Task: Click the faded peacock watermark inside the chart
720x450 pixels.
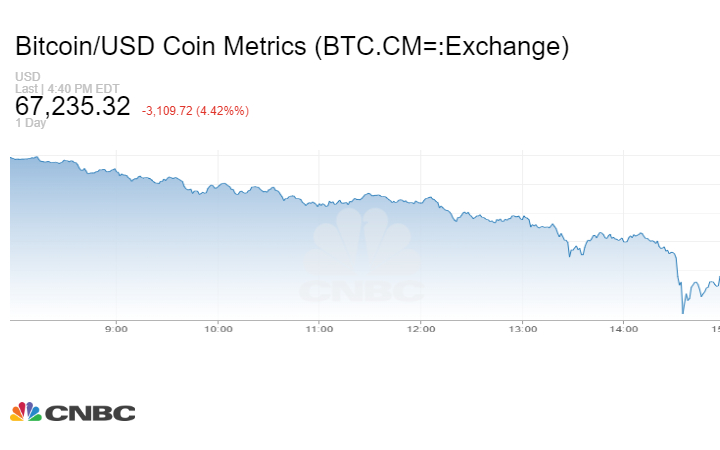Action: [x=360, y=250]
